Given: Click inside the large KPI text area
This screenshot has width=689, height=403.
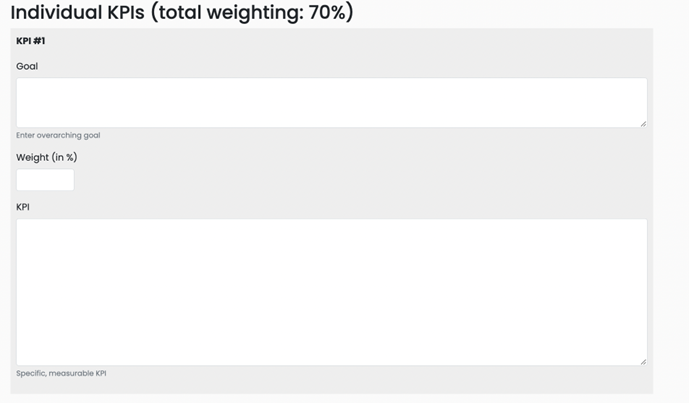Looking at the screenshot, I should (x=330, y=292).
